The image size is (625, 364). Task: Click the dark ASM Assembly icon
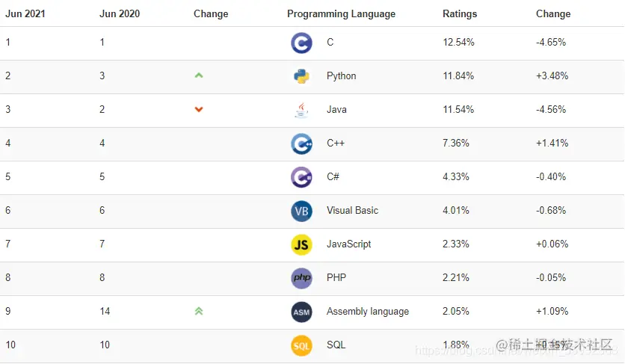[x=301, y=312]
